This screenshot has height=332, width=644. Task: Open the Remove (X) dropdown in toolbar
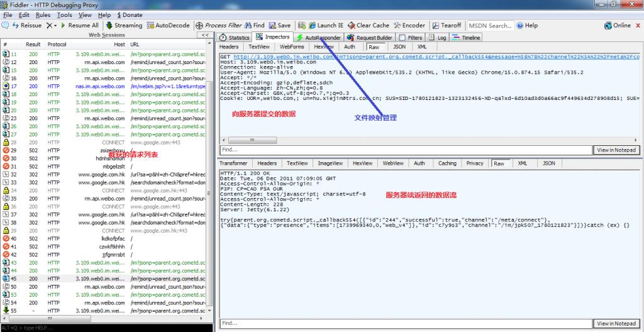click(x=52, y=26)
